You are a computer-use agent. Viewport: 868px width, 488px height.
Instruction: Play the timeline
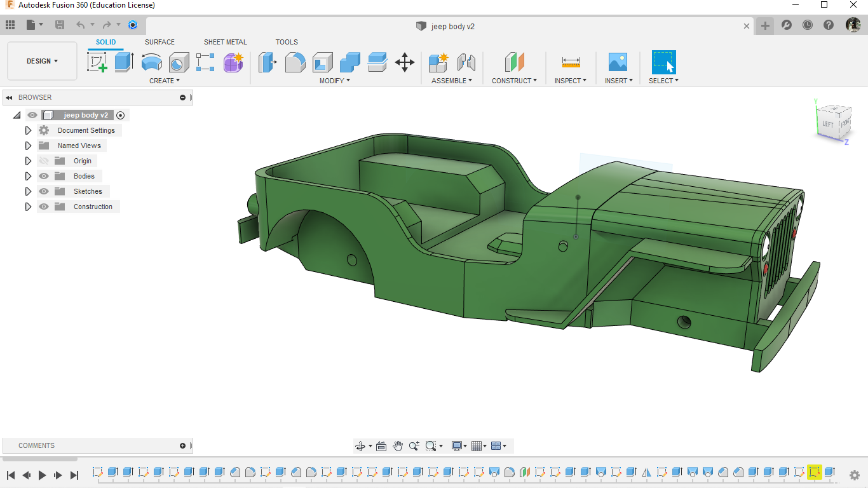pos(42,475)
